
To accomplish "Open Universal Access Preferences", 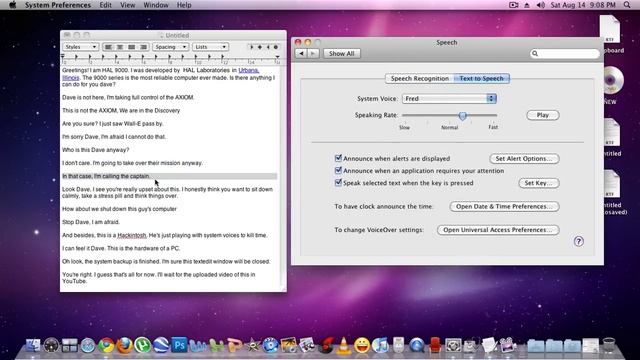I will point(498,230).
